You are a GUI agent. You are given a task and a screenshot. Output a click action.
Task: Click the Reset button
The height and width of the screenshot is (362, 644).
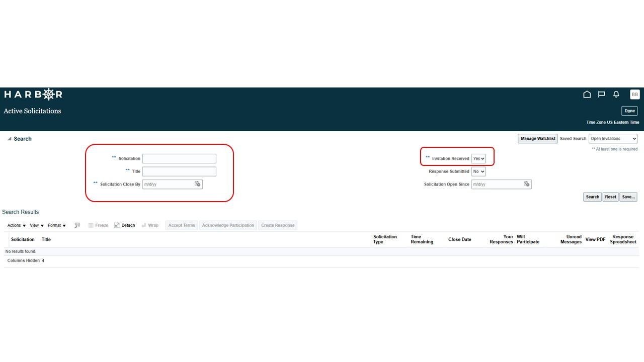pos(610,197)
